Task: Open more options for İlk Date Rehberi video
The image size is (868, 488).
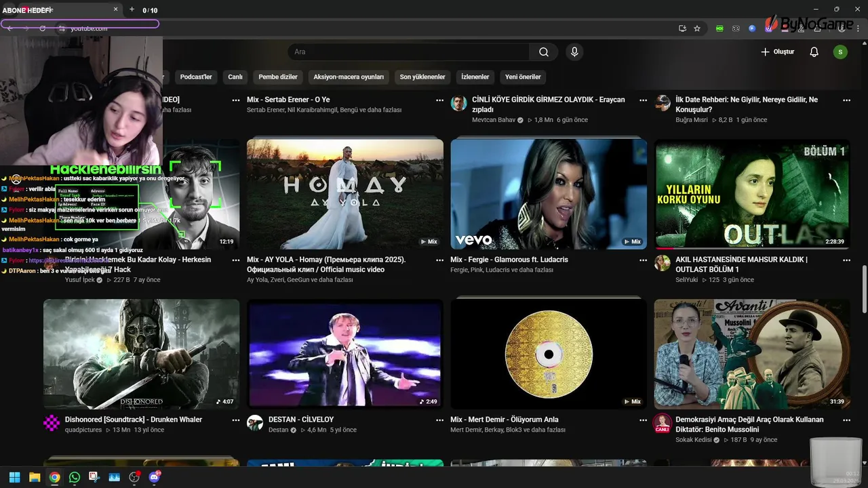Action: tap(846, 100)
